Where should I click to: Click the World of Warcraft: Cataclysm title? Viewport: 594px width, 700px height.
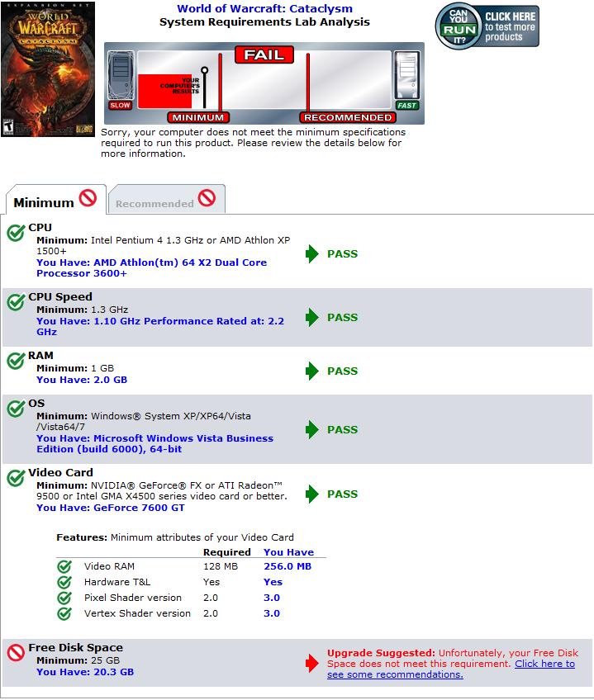(x=264, y=8)
